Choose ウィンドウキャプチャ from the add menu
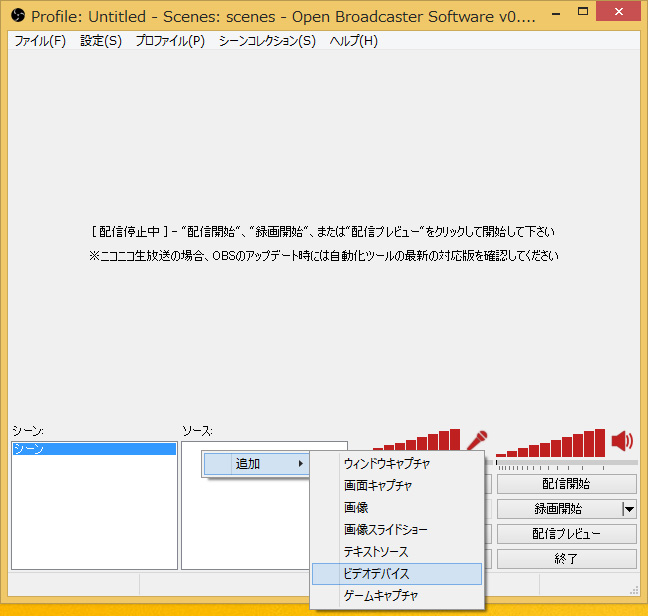Viewport: 648px width, 616px height. point(397,464)
